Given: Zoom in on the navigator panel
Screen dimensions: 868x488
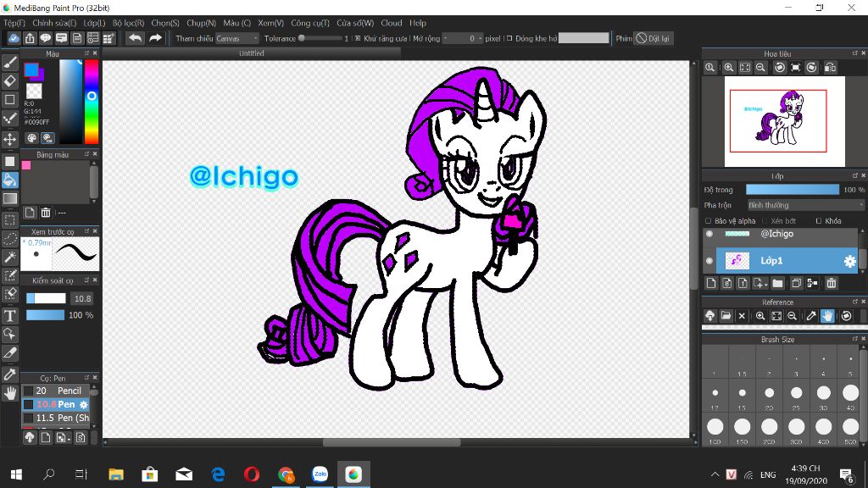Looking at the screenshot, I should pos(728,68).
